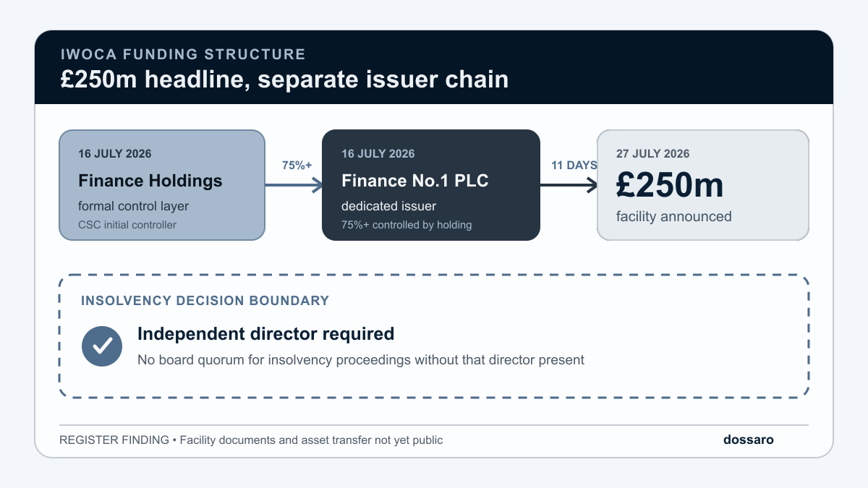Click the £250m facility announced card
Viewport: 868px width, 488px height.
pos(703,185)
